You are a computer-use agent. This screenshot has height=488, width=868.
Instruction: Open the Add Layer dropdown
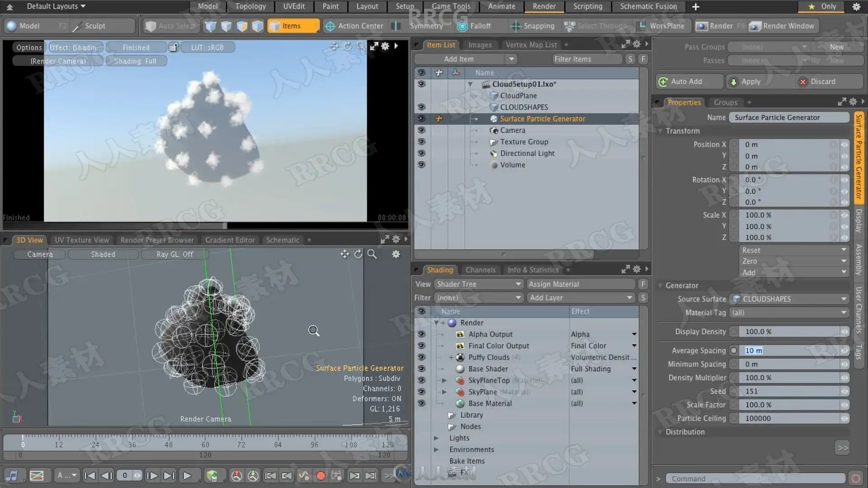click(581, 298)
